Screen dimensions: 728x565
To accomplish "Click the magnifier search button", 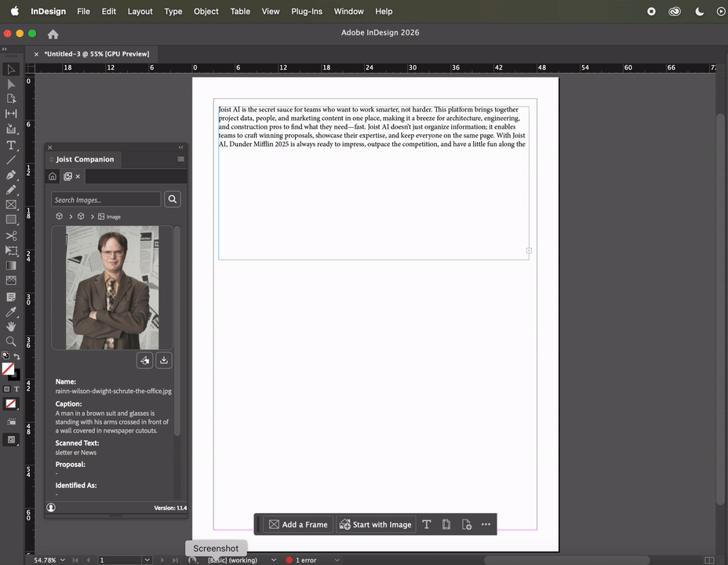I will [173, 199].
